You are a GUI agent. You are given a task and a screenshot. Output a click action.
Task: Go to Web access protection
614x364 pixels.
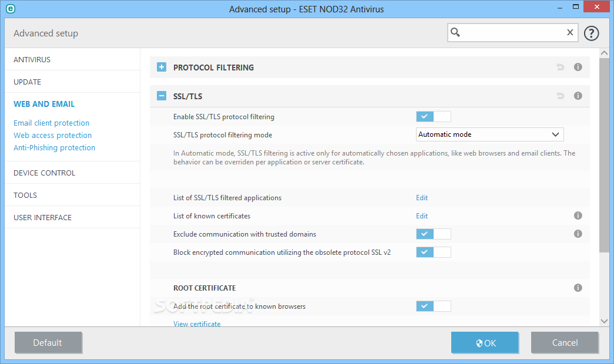(x=52, y=136)
